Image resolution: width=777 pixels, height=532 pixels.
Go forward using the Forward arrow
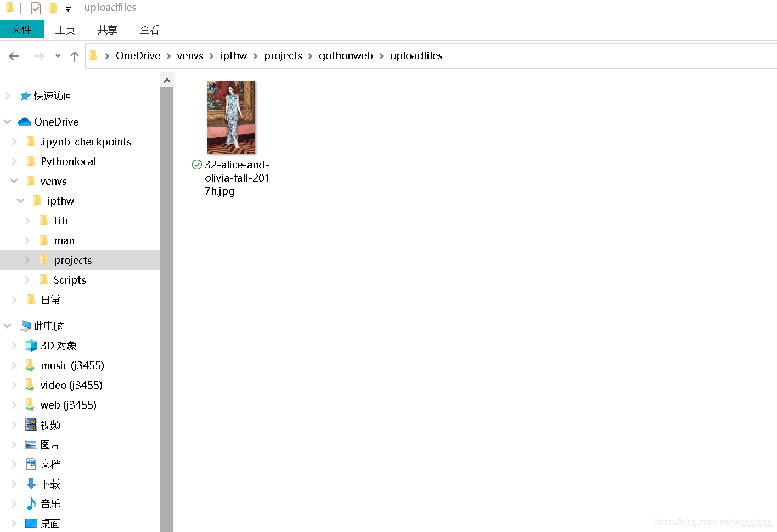[39, 56]
